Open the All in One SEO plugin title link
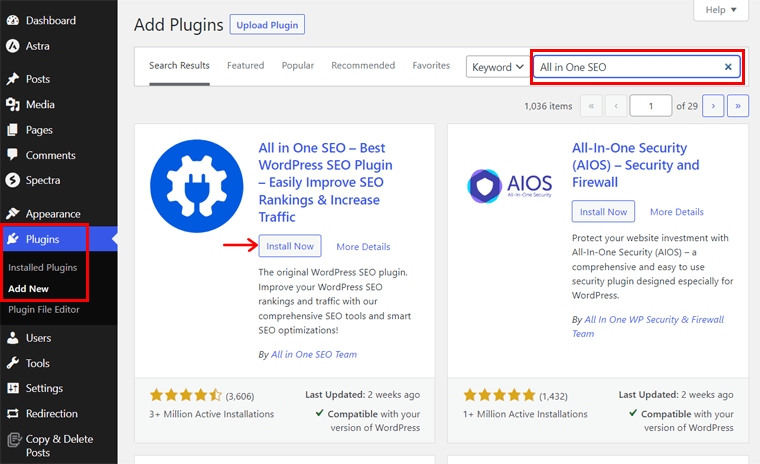The width and height of the screenshot is (760, 464). [326, 182]
